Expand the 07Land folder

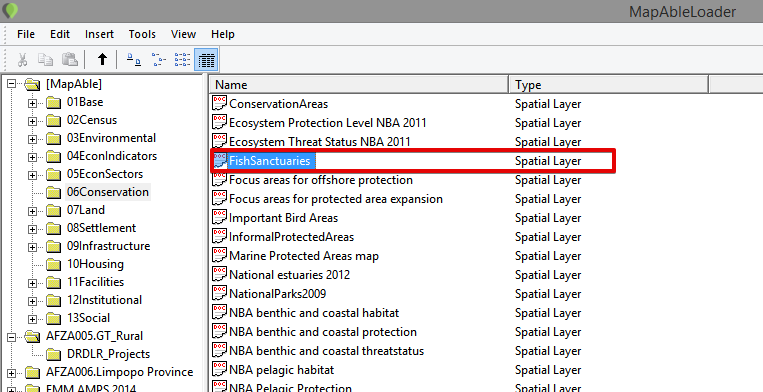(32, 211)
